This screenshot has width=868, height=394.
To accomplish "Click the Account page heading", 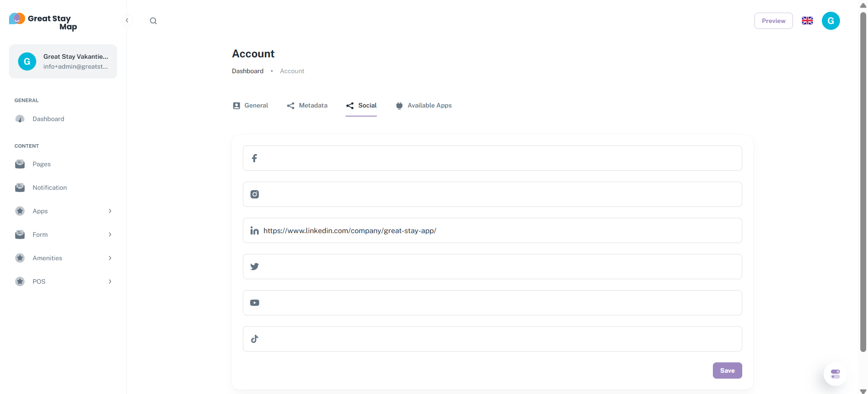I will [253, 54].
